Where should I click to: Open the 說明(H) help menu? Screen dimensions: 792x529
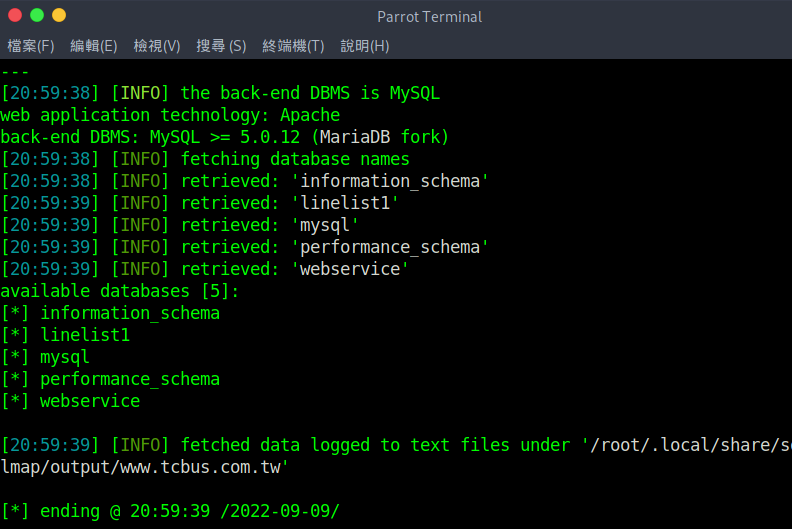[365, 46]
